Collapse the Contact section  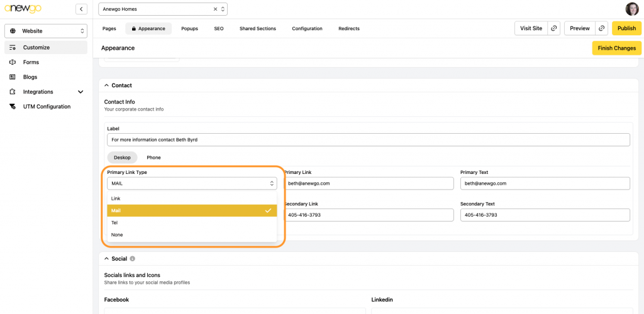106,85
